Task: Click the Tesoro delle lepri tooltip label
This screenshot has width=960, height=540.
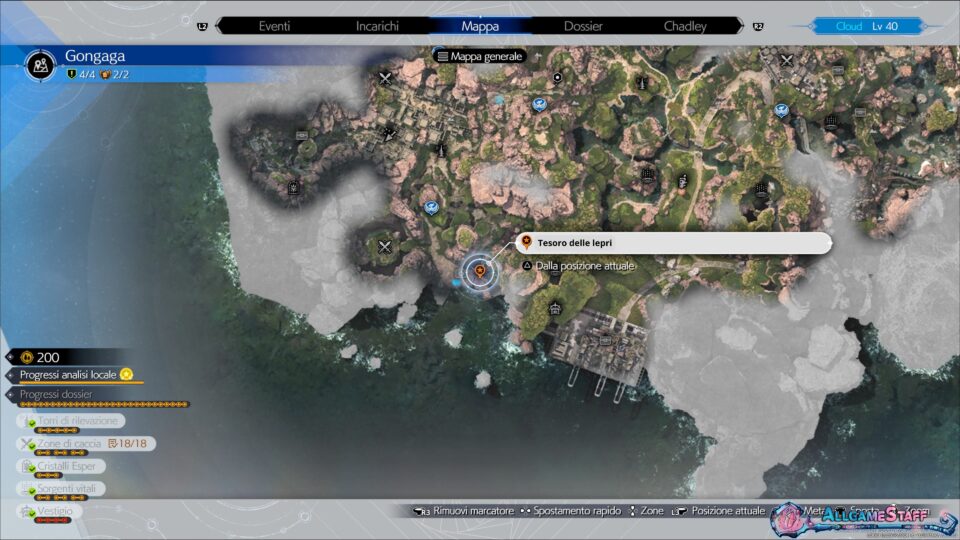Action: point(673,243)
